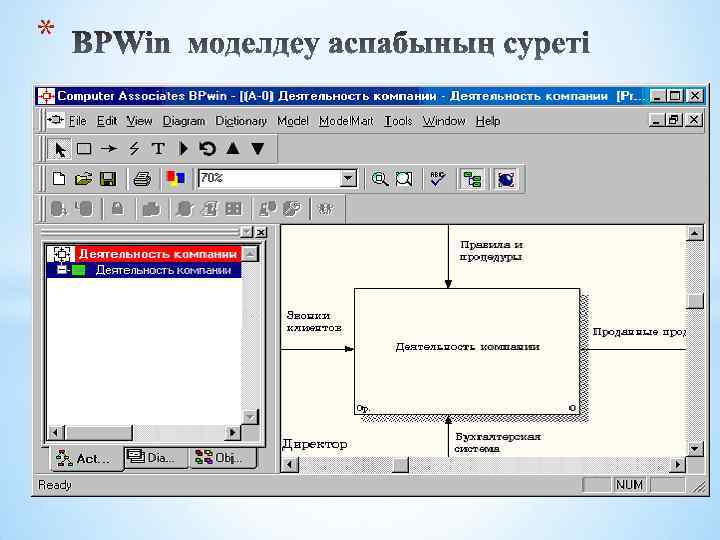The height and width of the screenshot is (540, 720).
Task: Open the Model menu
Action: tap(292, 121)
